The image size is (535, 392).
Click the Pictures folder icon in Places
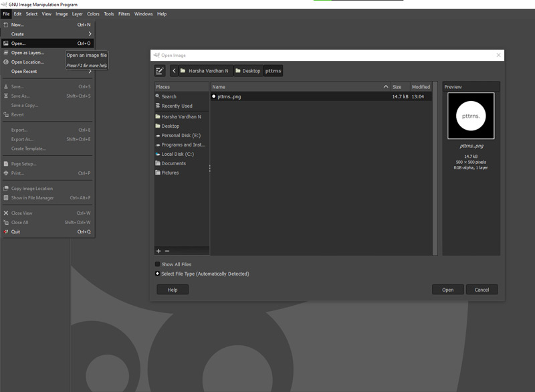click(x=158, y=173)
